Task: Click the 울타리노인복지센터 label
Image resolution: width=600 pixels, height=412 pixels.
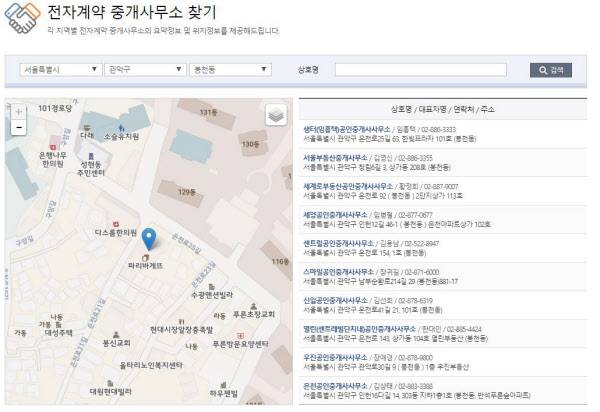Action: tap(152, 365)
